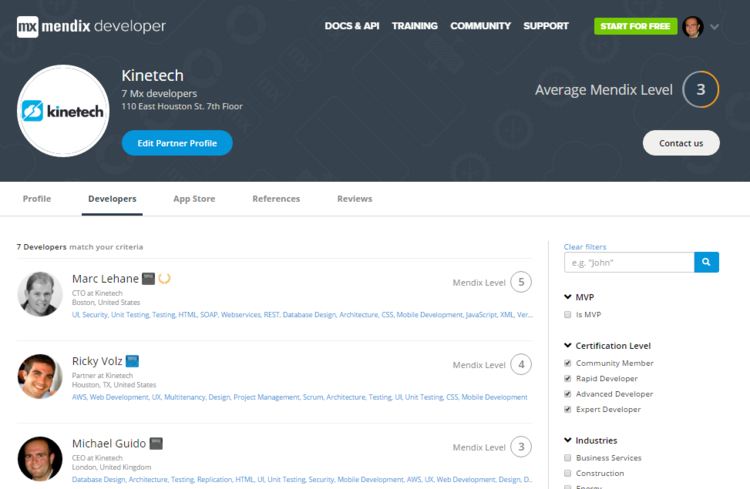Click the orange ring icon beside Marc Lehane
Screen dimensions: 750x489
[165, 278]
